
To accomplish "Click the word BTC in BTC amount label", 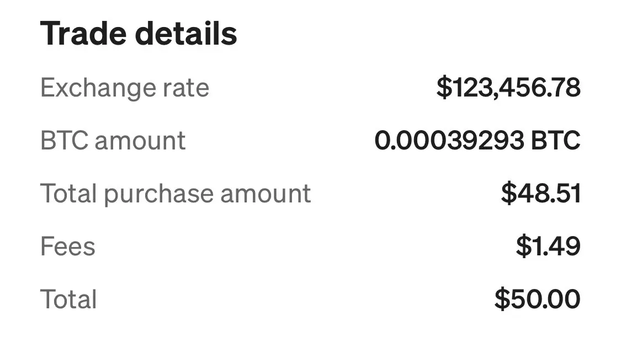I will [64, 141].
